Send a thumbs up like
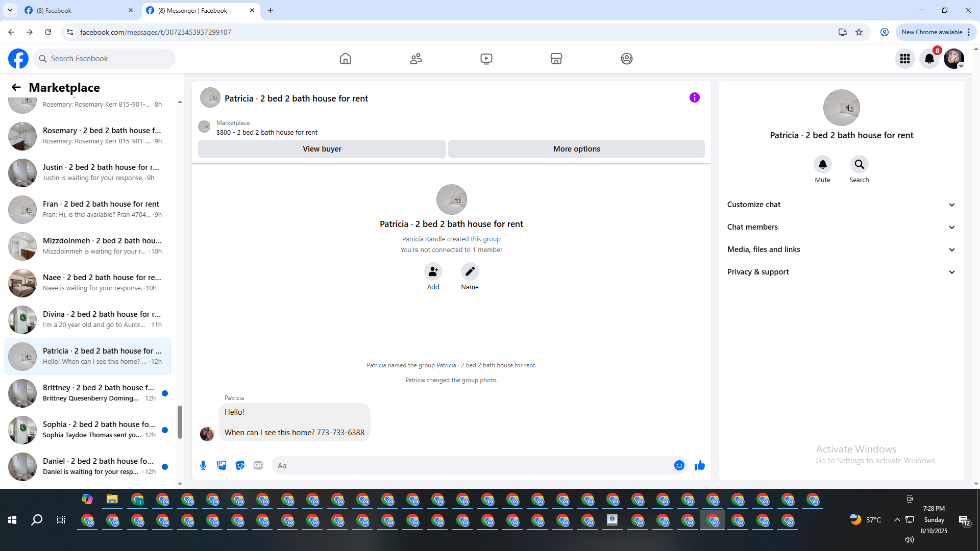This screenshot has height=551, width=980. pos(699,465)
